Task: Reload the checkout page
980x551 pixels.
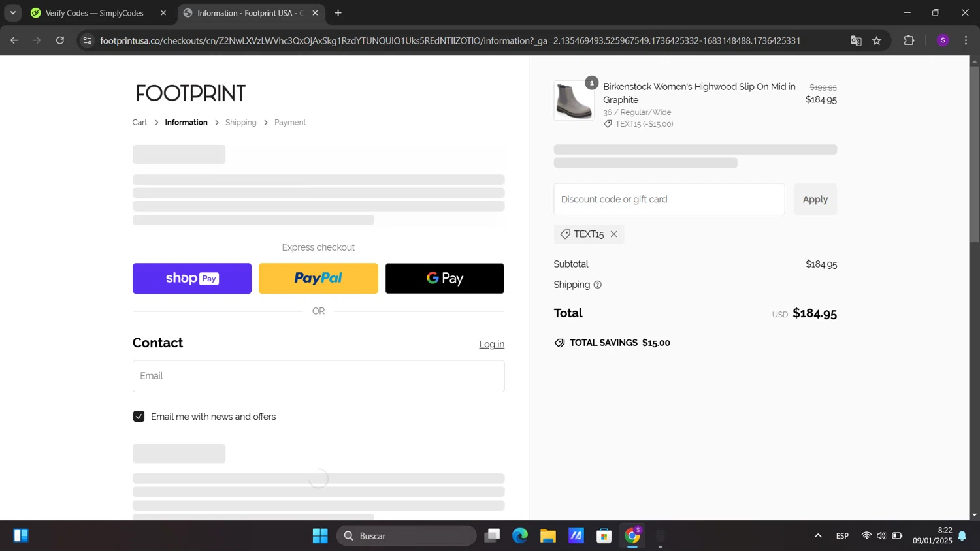Action: click(60, 40)
